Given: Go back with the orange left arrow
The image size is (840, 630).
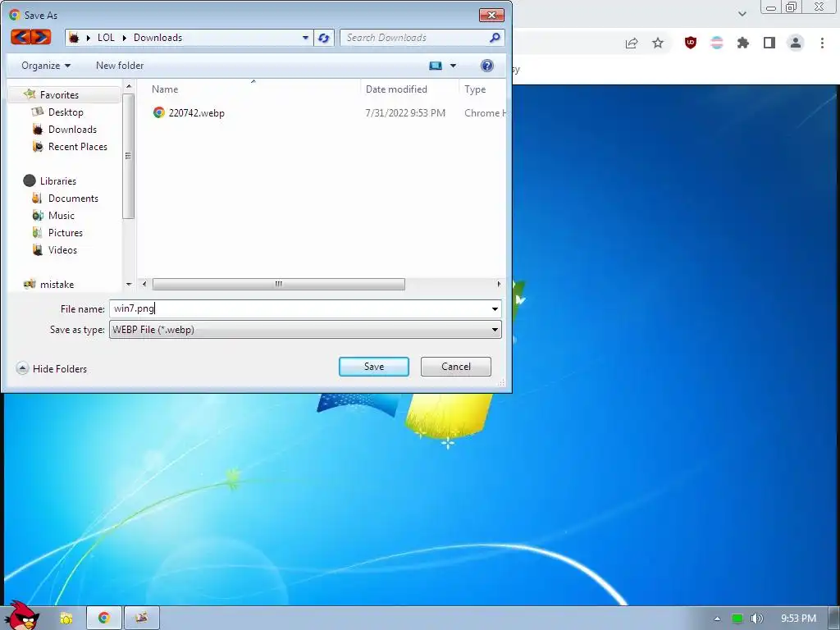Looking at the screenshot, I should 21,37.
